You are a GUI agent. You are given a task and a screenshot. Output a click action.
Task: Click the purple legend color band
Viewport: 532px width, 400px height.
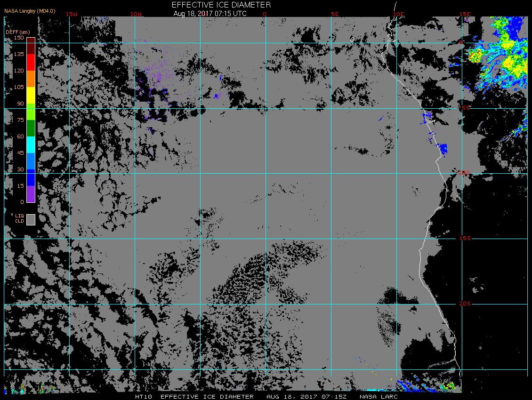tap(31, 194)
